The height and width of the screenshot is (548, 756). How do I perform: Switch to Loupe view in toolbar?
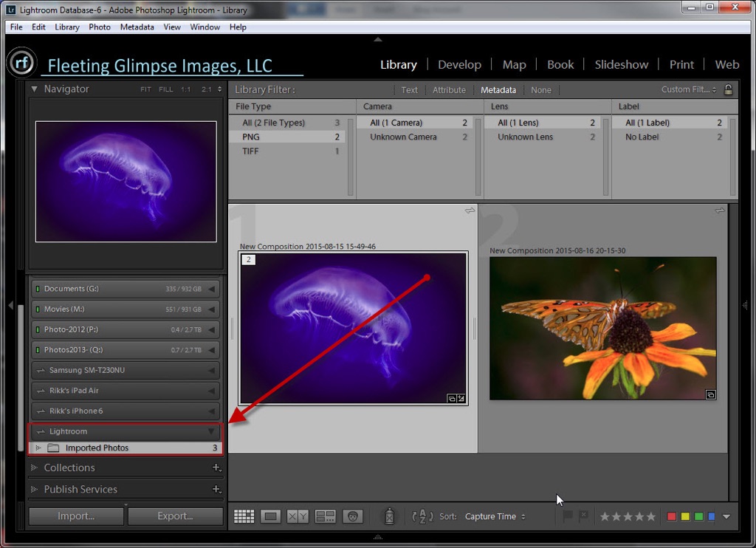pyautogui.click(x=270, y=516)
